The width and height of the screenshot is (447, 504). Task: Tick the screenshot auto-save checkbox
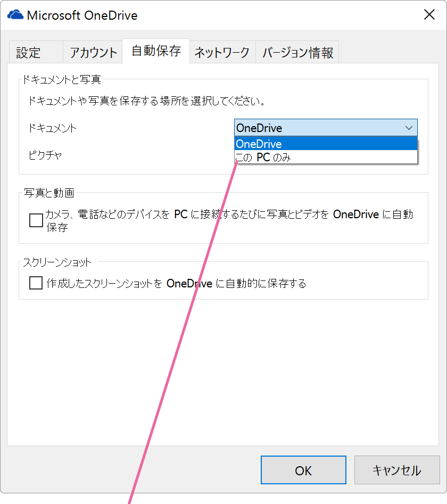click(x=36, y=283)
